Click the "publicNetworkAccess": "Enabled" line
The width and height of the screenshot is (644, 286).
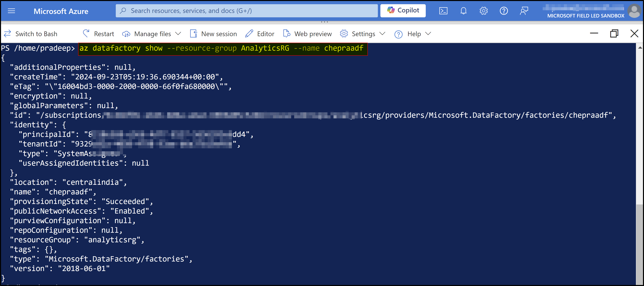[x=81, y=211]
